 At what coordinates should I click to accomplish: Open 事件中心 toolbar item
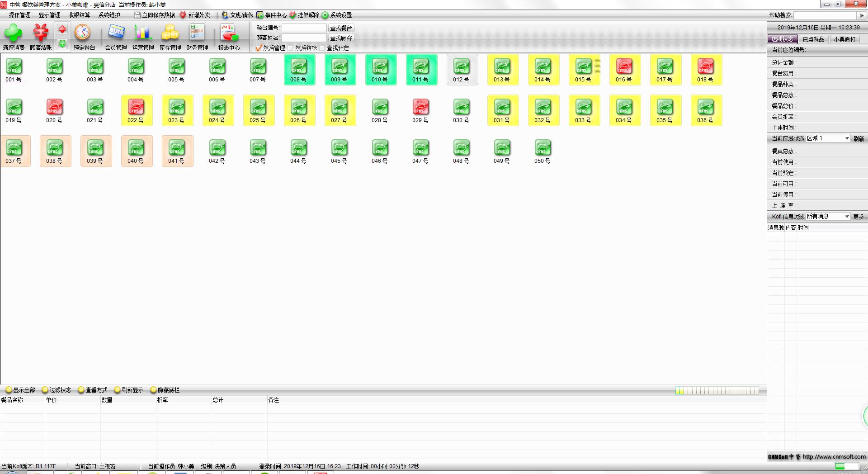coord(272,15)
